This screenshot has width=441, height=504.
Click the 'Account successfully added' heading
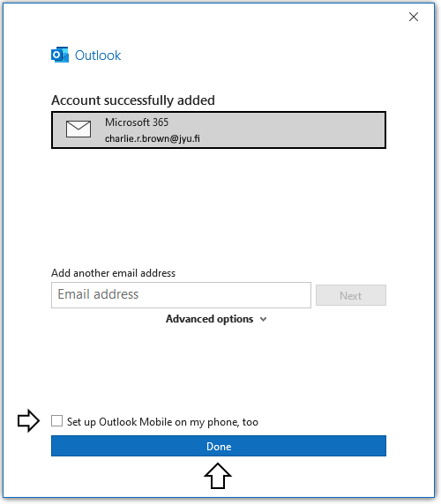point(133,100)
